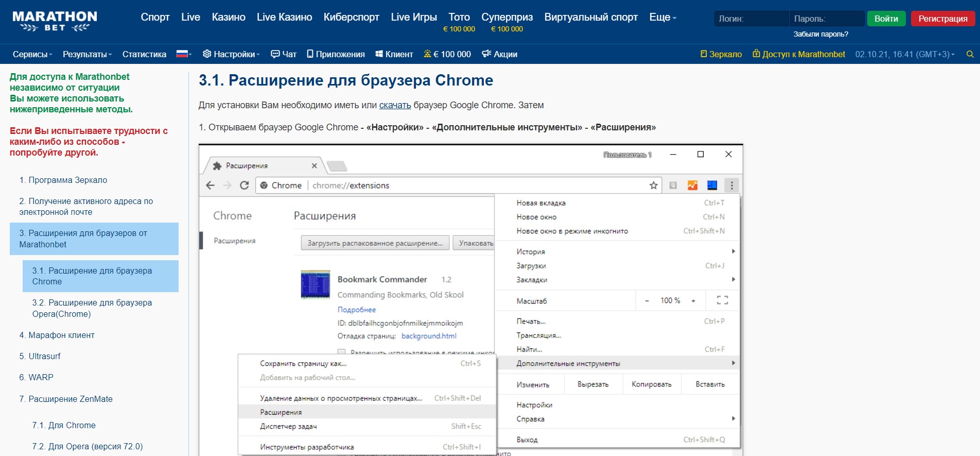Screen dimensions: 980x456
Task: Open the GMT+3 time zone dropdown
Action: (x=905, y=54)
